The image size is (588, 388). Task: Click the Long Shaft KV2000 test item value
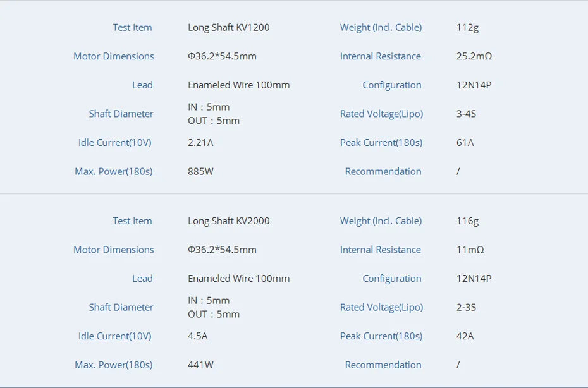[228, 221]
